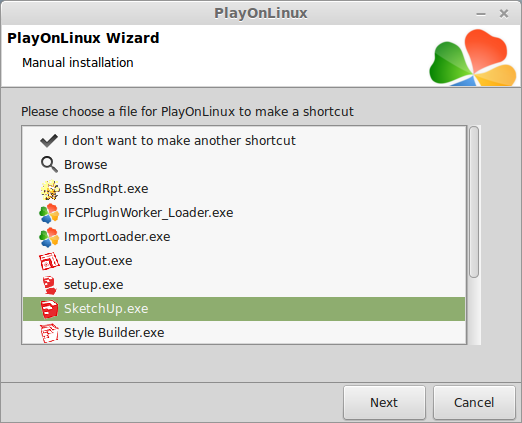Viewport: 522px width, 423px height.
Task: Click the Next button
Action: point(384,403)
